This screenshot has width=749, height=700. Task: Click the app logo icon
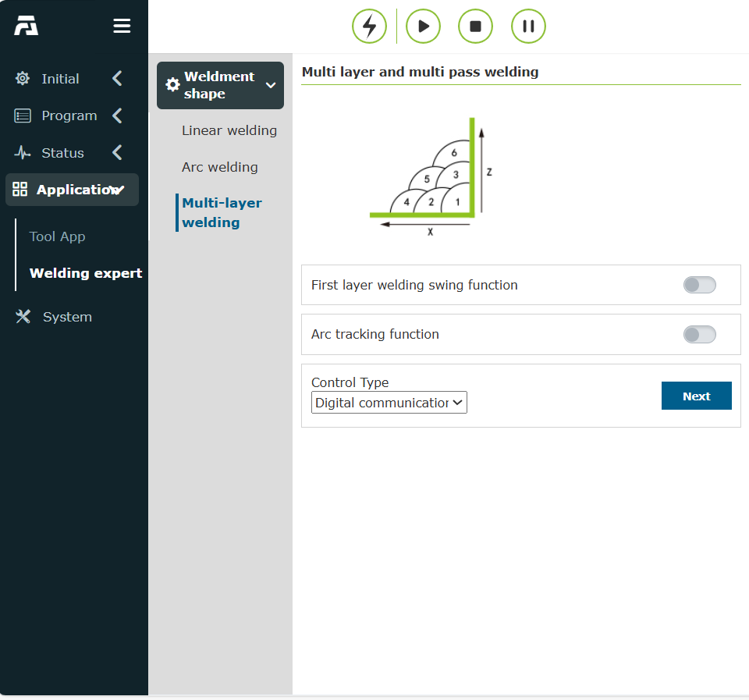click(x=26, y=26)
